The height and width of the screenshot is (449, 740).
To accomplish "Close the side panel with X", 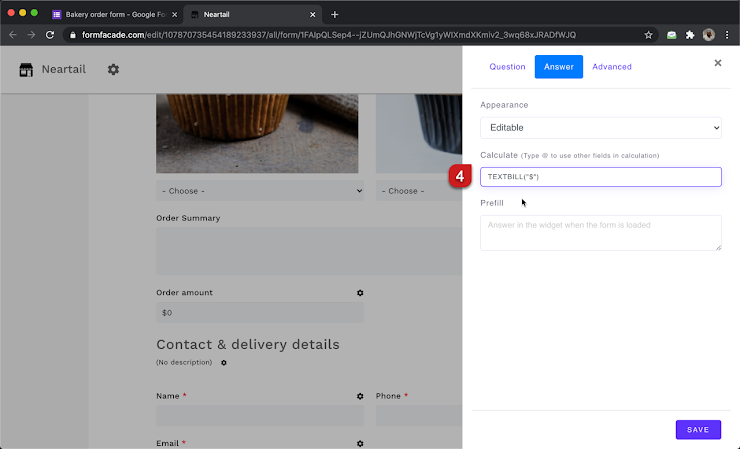I will tap(717, 63).
